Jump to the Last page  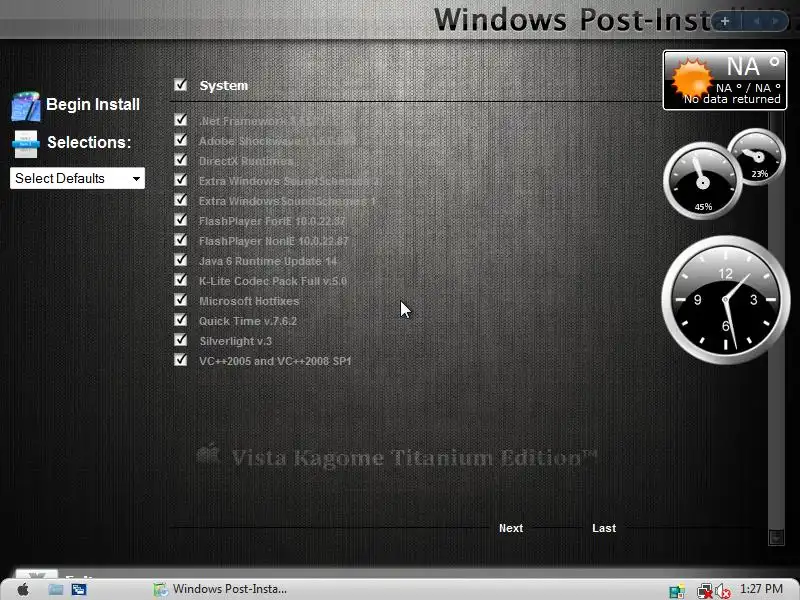coord(604,528)
